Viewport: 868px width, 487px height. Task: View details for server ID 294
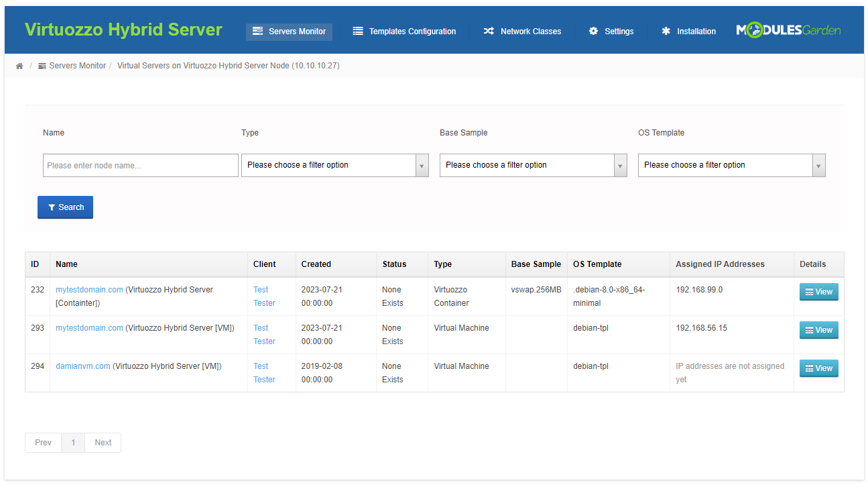[x=818, y=368]
